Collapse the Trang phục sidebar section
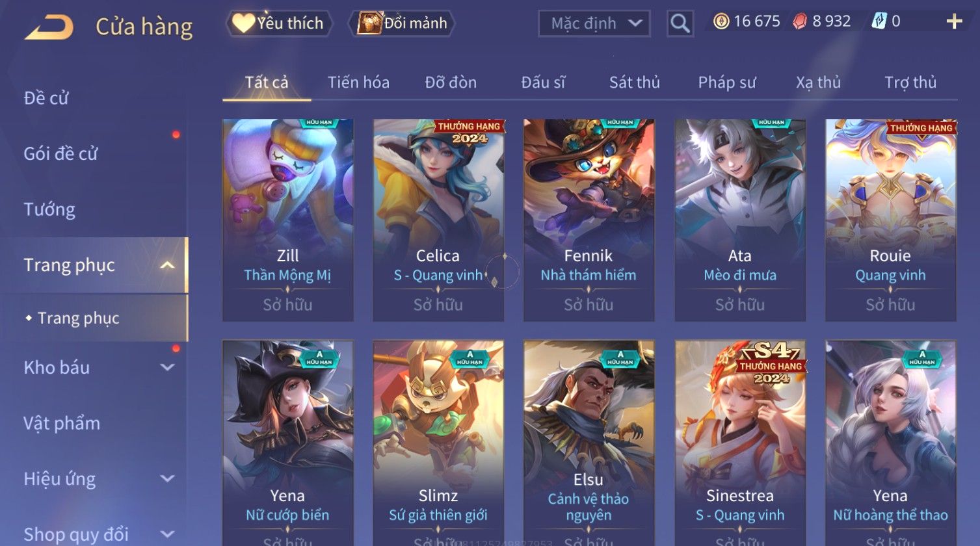The width and height of the screenshot is (980, 546). [167, 265]
